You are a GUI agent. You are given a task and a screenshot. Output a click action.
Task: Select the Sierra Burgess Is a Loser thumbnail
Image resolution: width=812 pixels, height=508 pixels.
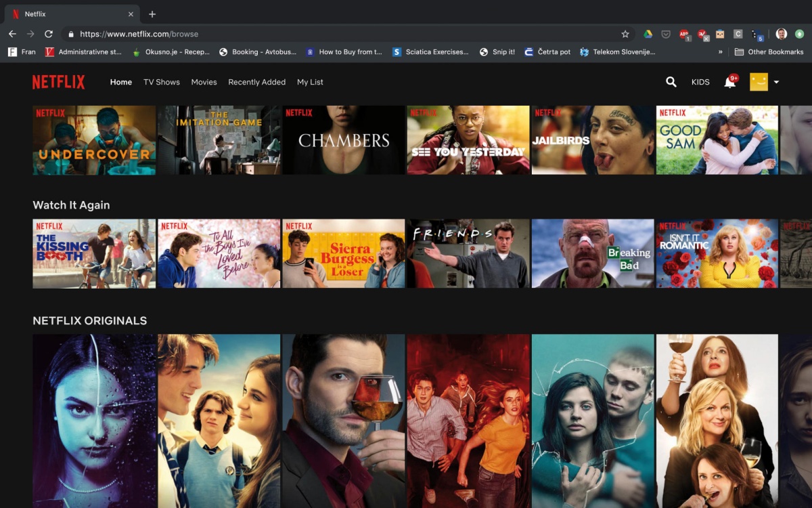pyautogui.click(x=344, y=253)
